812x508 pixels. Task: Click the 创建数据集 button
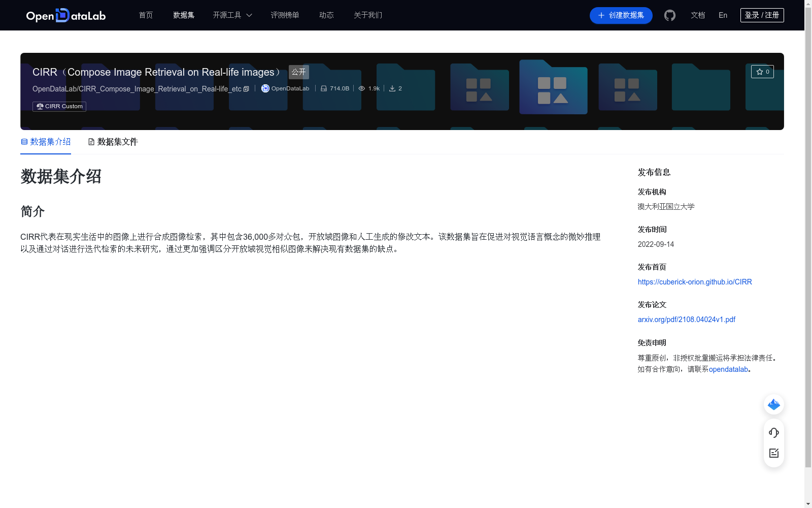[x=621, y=15]
